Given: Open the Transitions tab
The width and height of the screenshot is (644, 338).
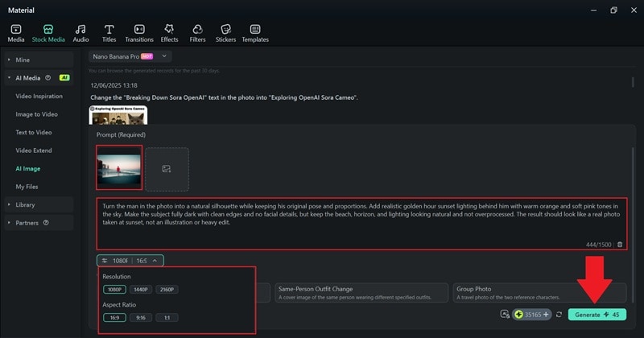Looking at the screenshot, I should point(139,33).
